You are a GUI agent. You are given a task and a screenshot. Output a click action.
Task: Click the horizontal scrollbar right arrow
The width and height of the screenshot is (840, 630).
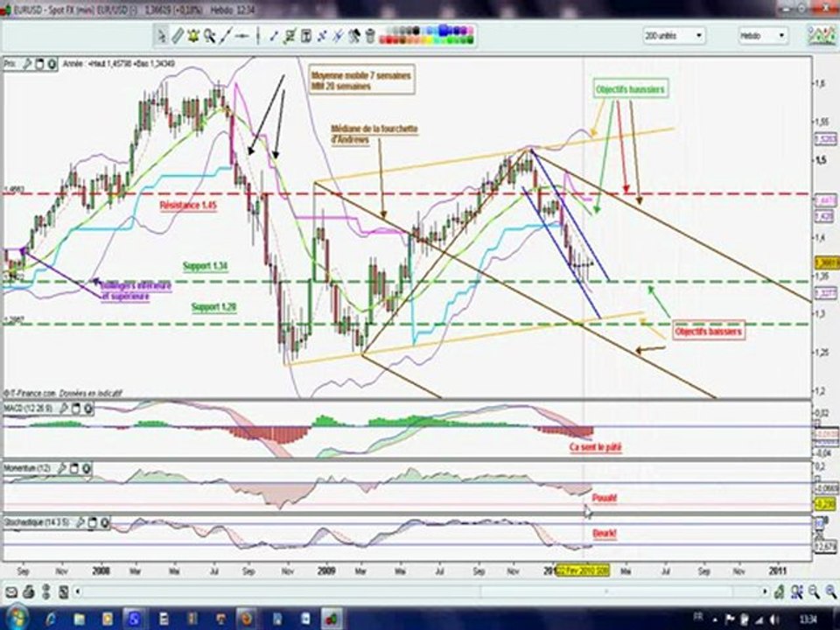pos(766,592)
